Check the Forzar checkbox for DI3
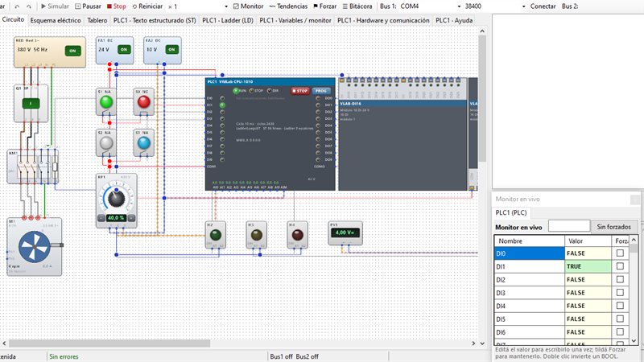 620,293
